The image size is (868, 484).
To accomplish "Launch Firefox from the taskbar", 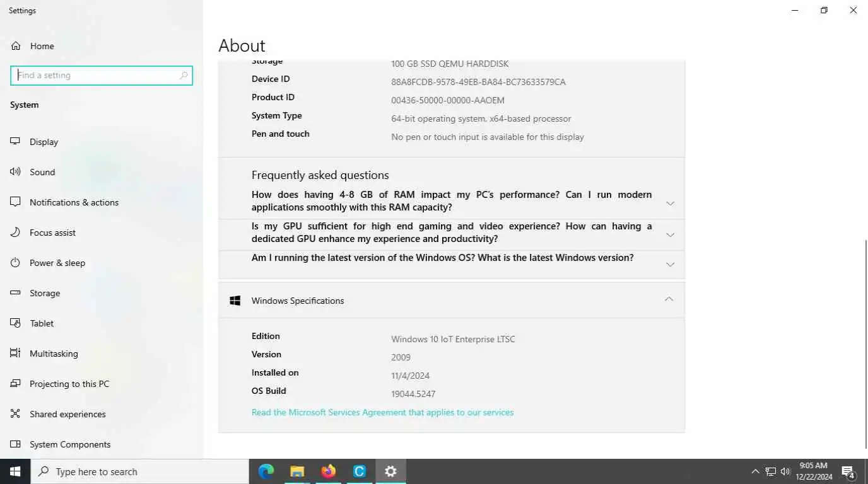I will point(328,471).
